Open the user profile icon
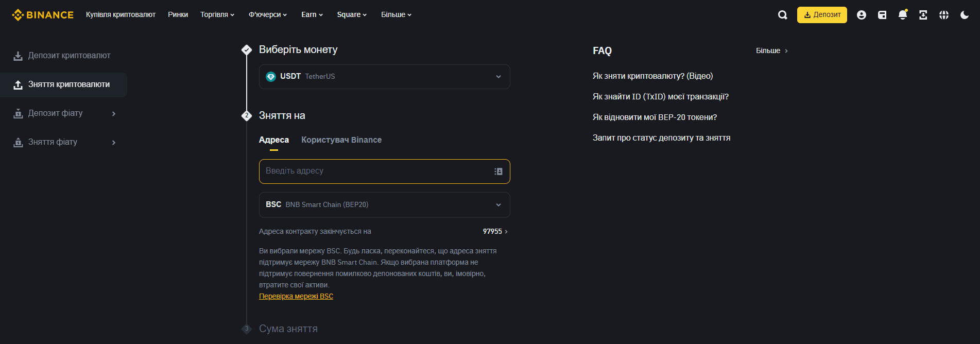 [861, 15]
